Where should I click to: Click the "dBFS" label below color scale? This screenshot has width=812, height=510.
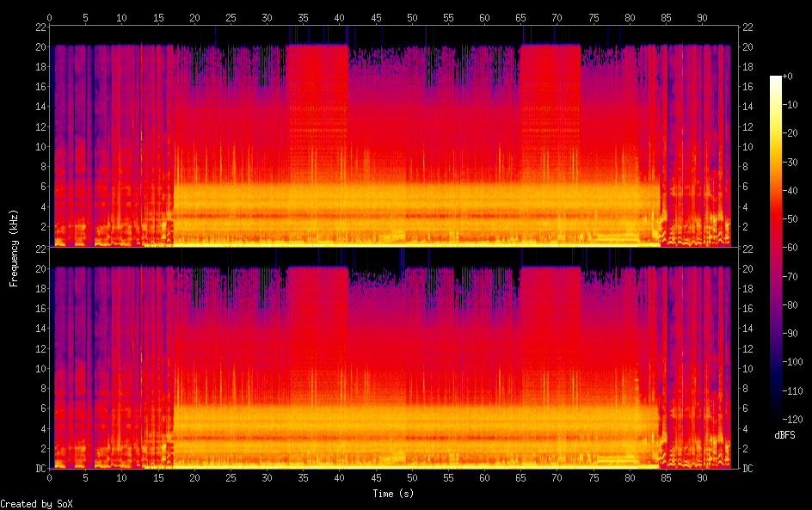click(784, 436)
